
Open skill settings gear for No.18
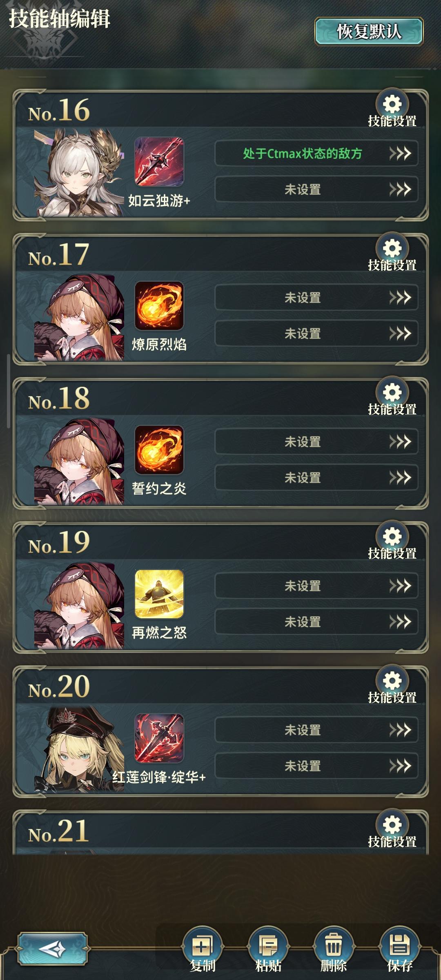click(392, 393)
